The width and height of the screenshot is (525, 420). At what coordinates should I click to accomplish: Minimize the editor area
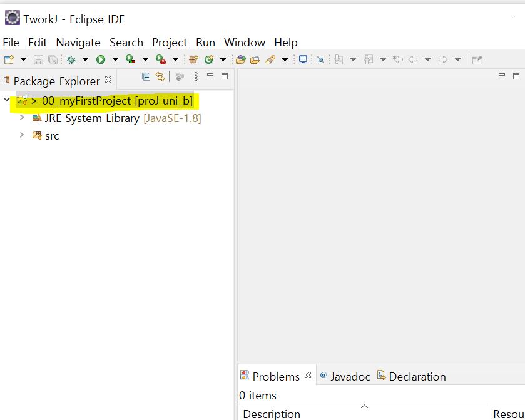click(x=502, y=75)
